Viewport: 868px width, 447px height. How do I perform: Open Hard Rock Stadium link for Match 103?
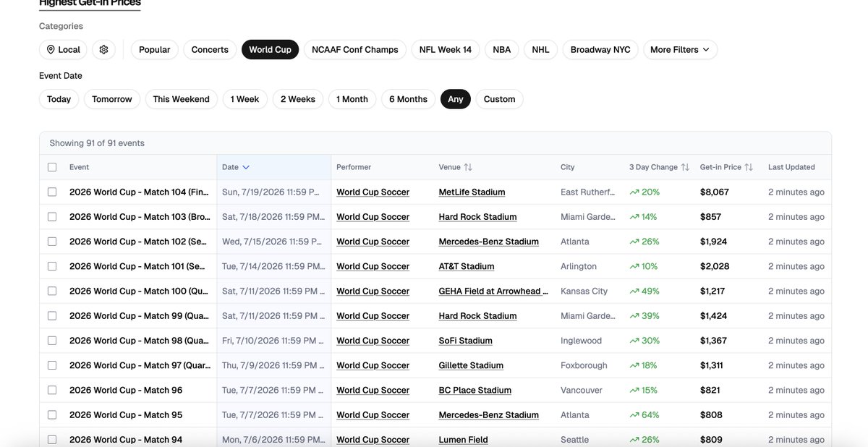pos(478,217)
